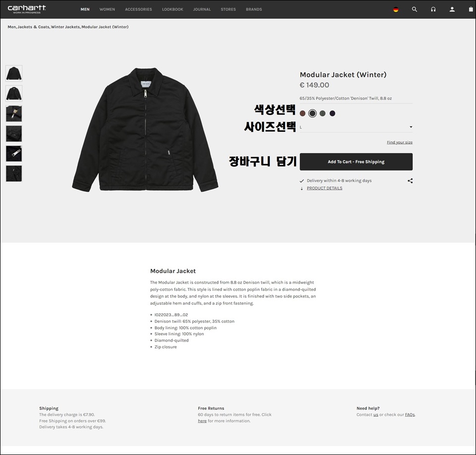Open the Contact 'us' link
The image size is (476, 455).
click(x=376, y=415)
